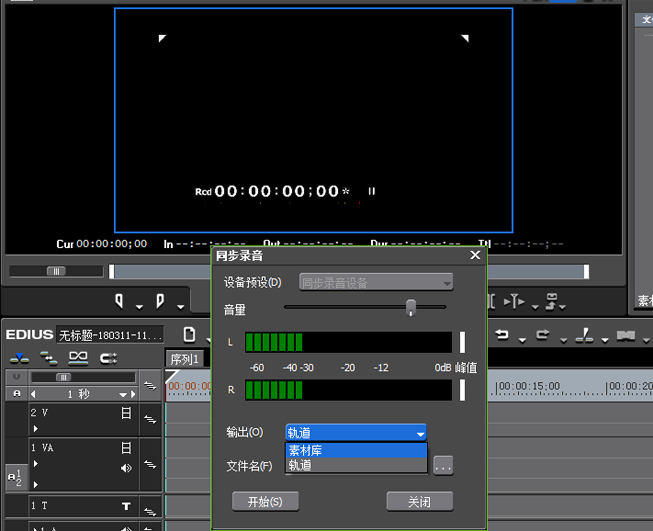
Task: Toggle the ripple mode icon
Action: click(x=49, y=358)
